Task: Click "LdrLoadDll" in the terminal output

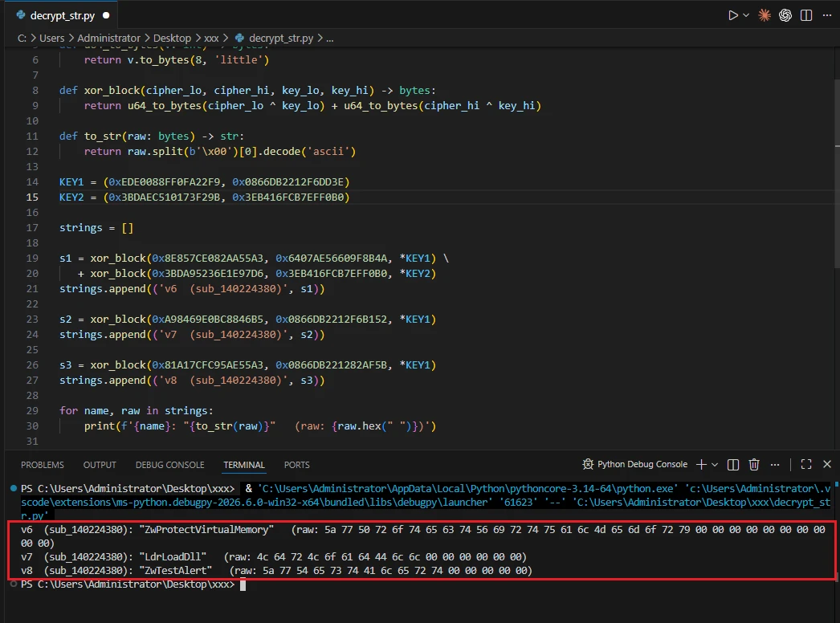Action: click(173, 556)
